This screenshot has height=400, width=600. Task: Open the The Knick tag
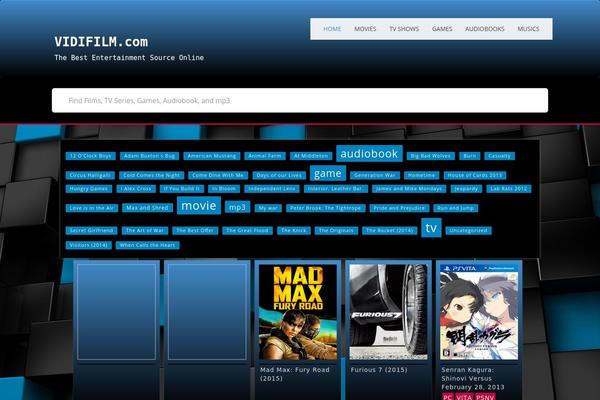click(x=293, y=230)
